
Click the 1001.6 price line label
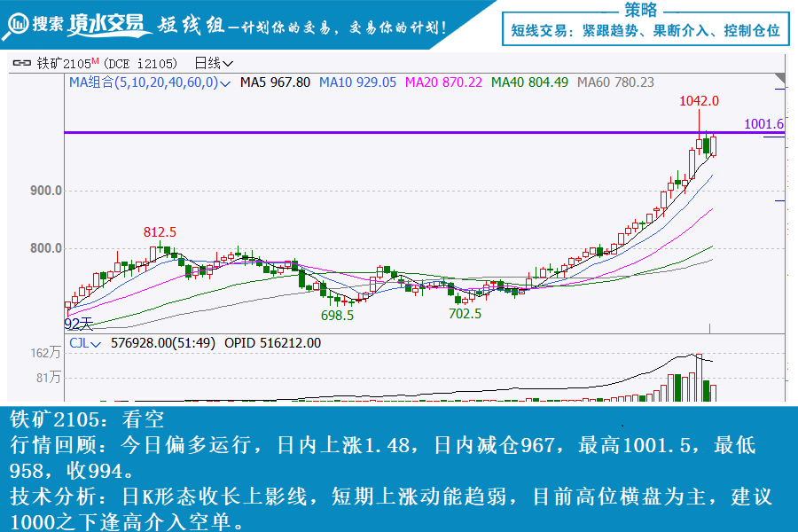[x=763, y=124]
